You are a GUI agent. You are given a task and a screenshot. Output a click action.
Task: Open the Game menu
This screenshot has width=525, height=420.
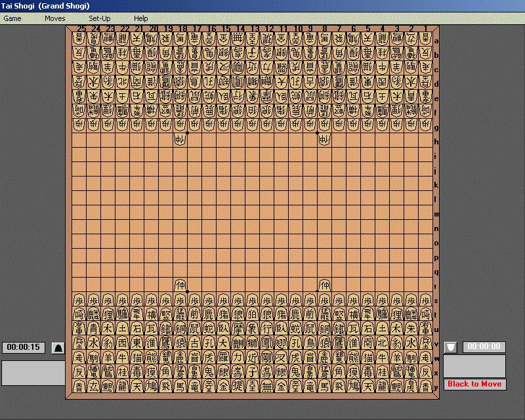12,18
